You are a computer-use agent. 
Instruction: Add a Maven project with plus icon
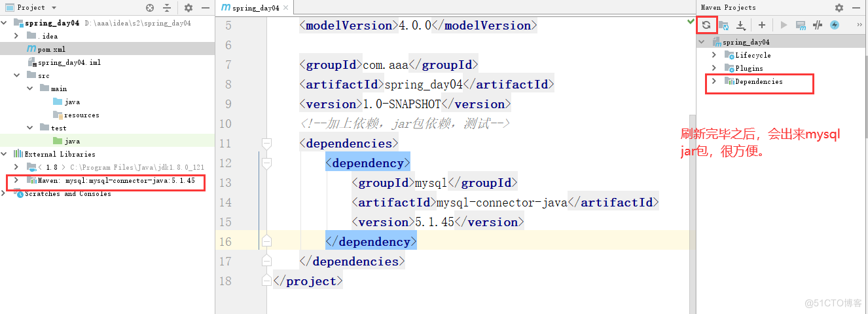(762, 25)
